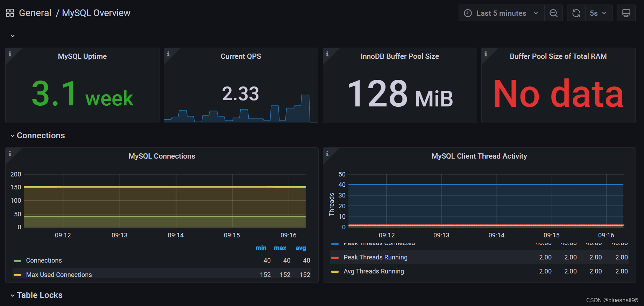Click the Max Used Connections avg value 152
The height and width of the screenshot is (306, 644).
(305, 275)
